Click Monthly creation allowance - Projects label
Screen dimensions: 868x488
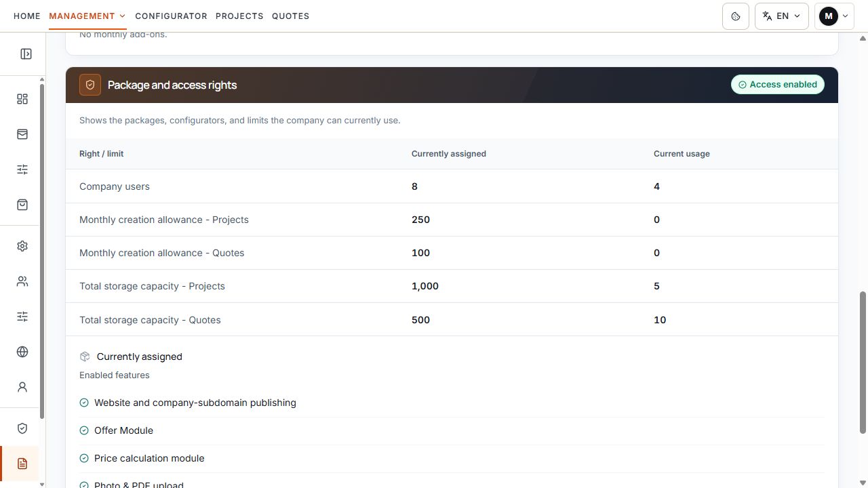(x=164, y=220)
